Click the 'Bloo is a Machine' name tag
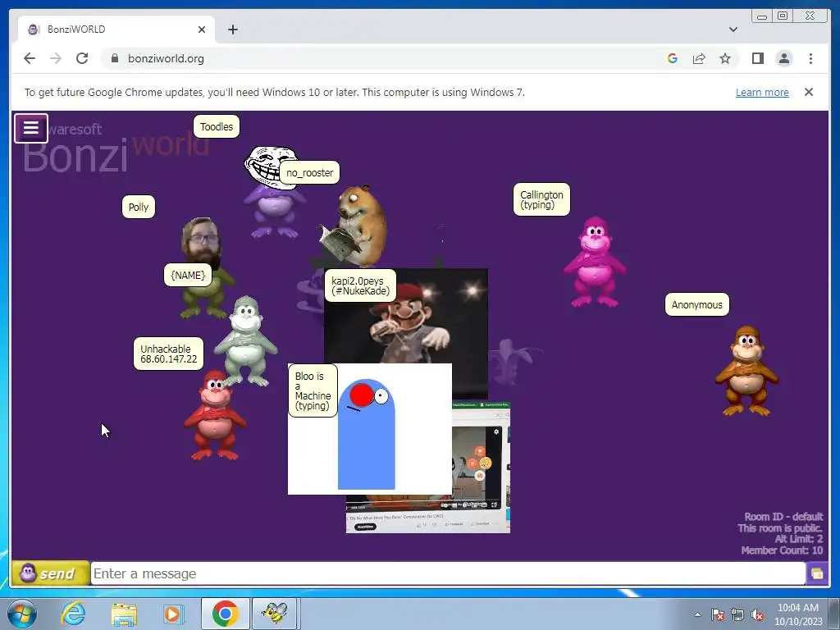840x630 pixels. pos(313,390)
